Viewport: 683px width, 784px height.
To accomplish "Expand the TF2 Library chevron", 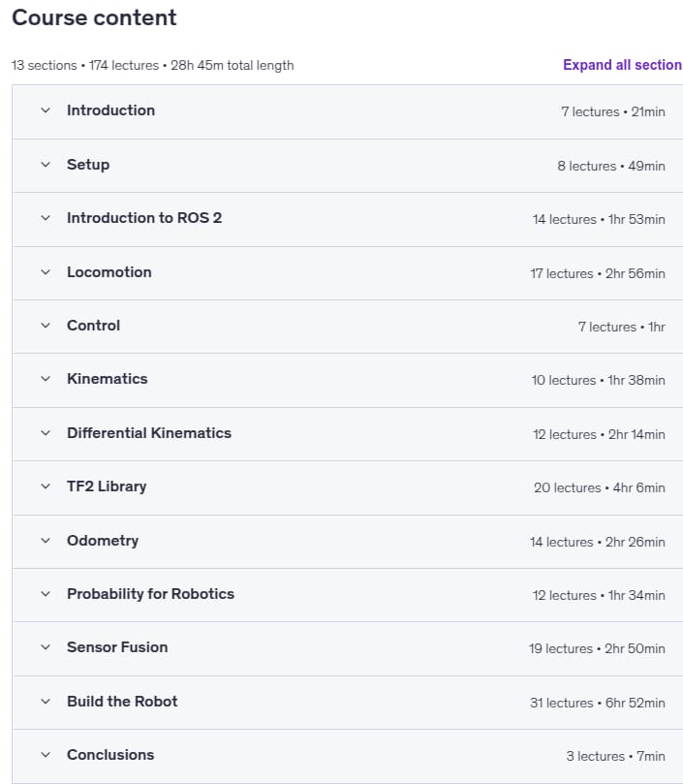I will tap(46, 486).
